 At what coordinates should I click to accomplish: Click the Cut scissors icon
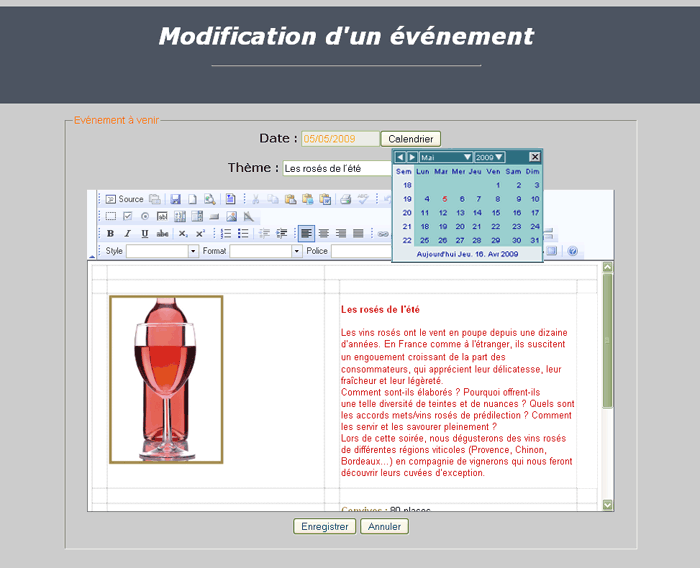[x=256, y=199]
